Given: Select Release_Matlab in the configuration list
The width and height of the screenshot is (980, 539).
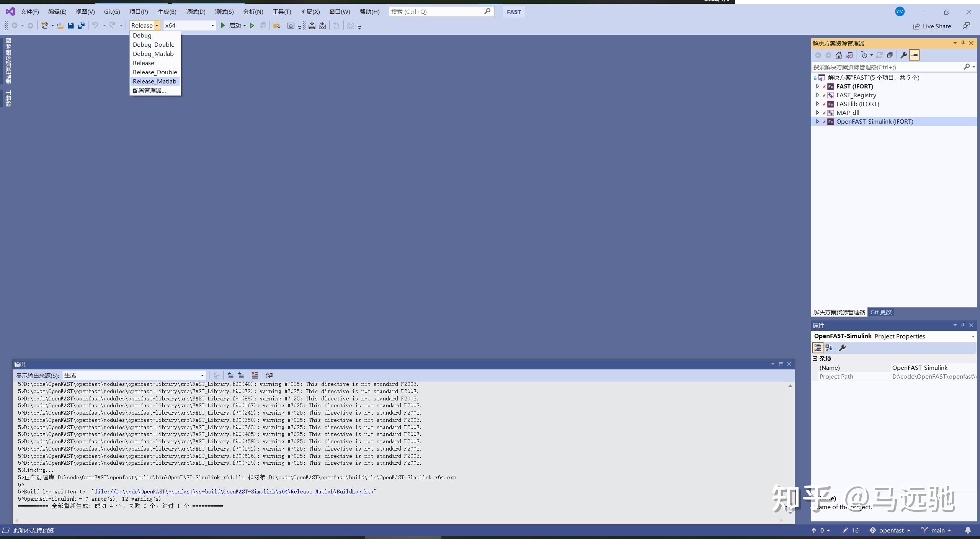Looking at the screenshot, I should point(155,81).
